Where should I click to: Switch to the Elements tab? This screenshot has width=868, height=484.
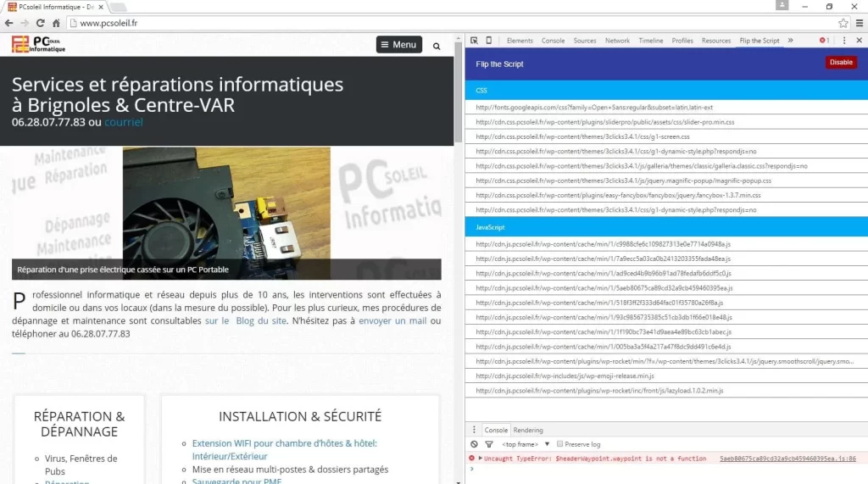click(x=520, y=41)
